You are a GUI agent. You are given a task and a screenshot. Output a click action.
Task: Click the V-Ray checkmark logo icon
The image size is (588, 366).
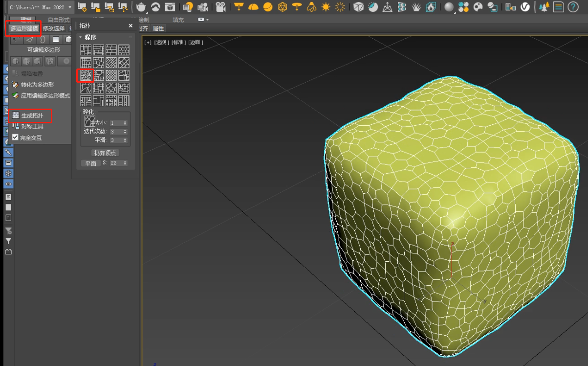pos(525,7)
